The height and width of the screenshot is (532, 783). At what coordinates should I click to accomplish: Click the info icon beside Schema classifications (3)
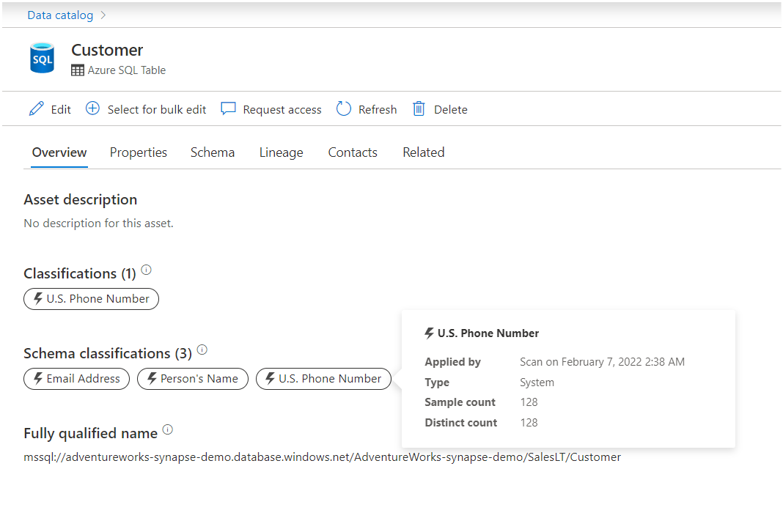(202, 350)
